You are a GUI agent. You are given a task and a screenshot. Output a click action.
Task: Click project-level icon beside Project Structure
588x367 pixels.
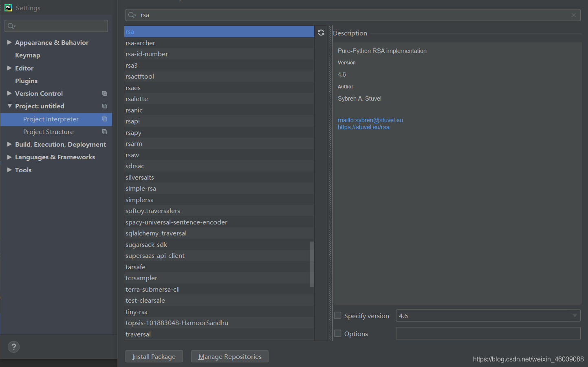tap(104, 132)
